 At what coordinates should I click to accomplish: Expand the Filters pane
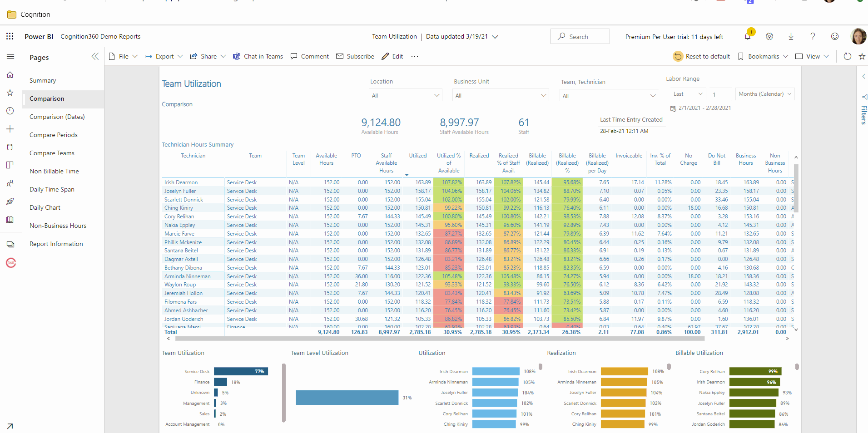[x=863, y=76]
